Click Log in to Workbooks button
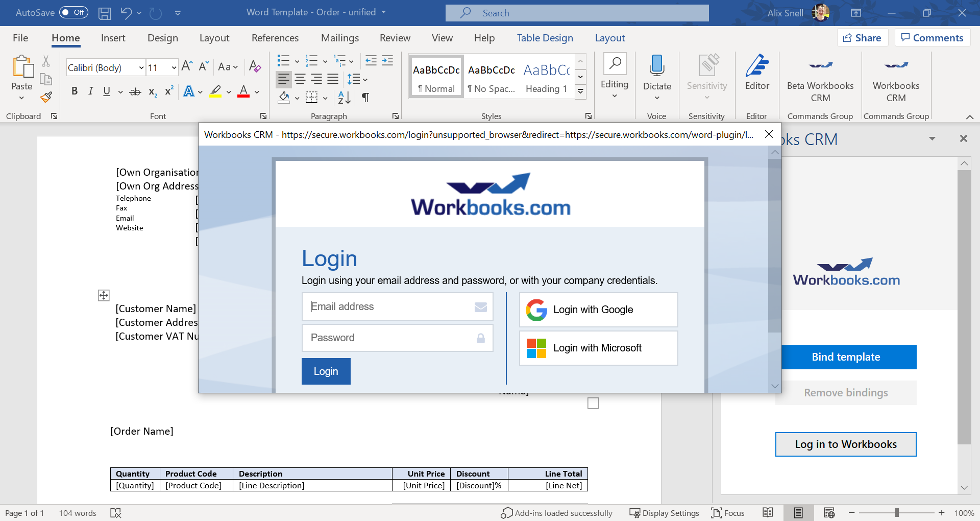The height and width of the screenshot is (521, 980). (846, 444)
